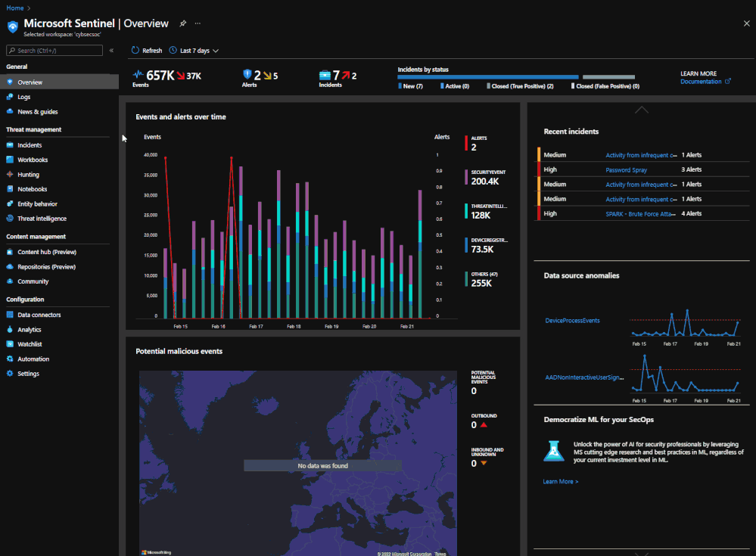Open News & guides icon

pyautogui.click(x=10, y=111)
